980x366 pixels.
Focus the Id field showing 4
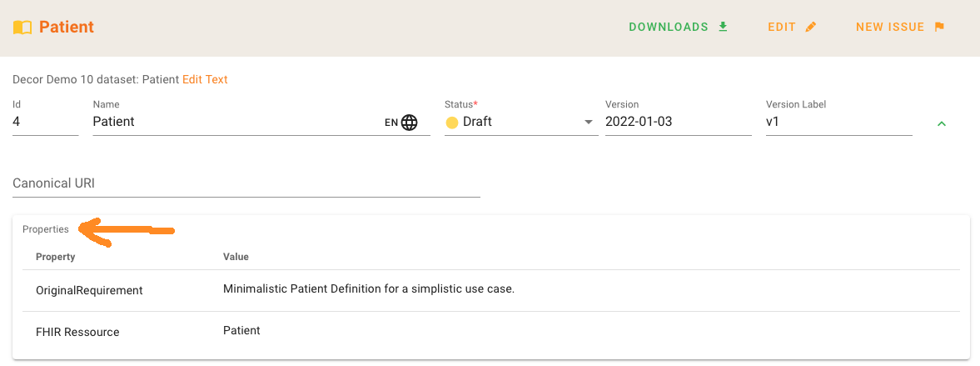click(45, 122)
